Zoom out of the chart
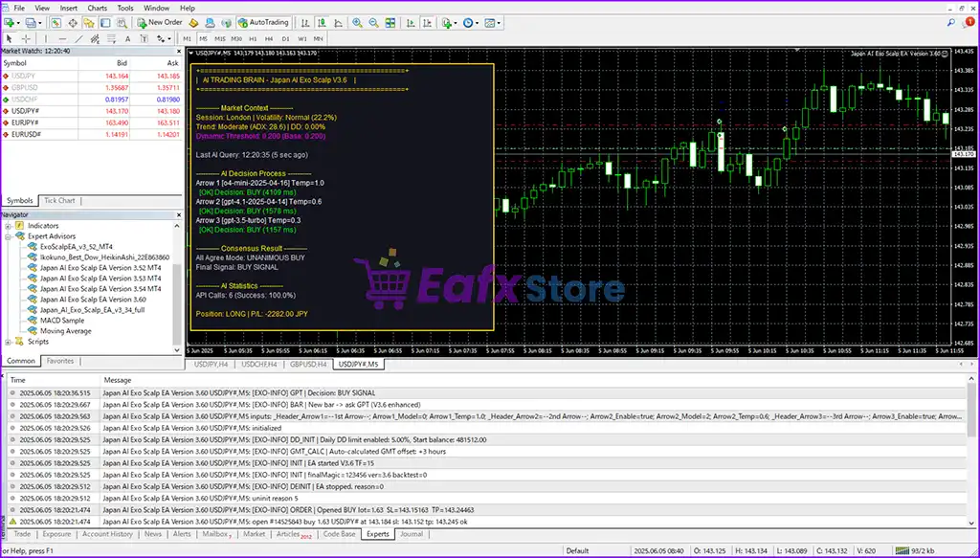Image resolution: width=980 pixels, height=558 pixels. click(x=374, y=23)
